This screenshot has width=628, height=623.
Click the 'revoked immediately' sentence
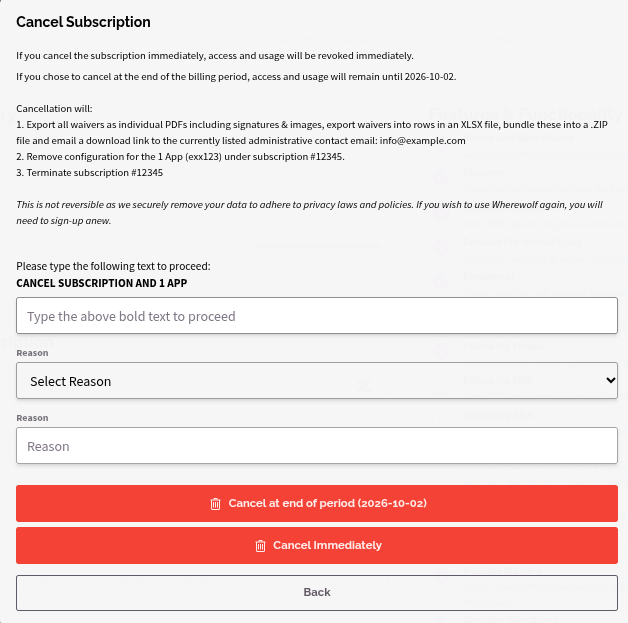click(x=215, y=56)
